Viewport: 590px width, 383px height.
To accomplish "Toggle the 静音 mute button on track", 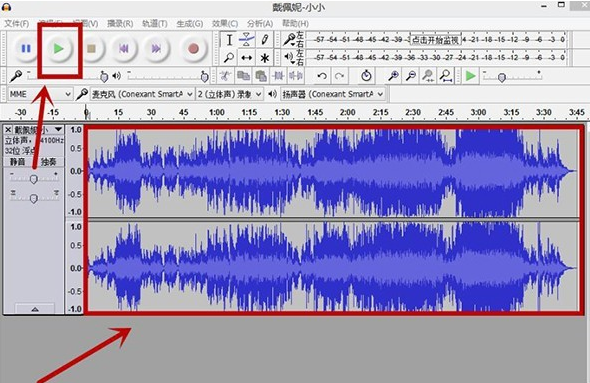I will point(17,162).
